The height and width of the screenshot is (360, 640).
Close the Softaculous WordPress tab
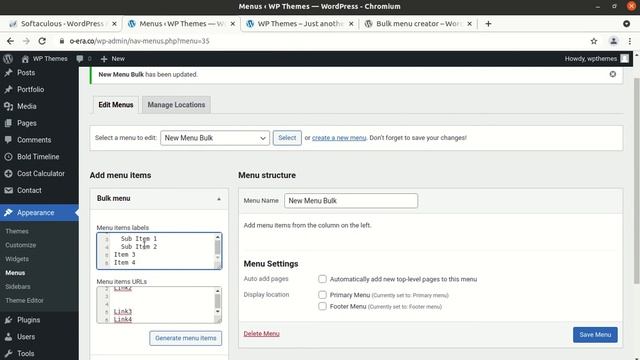[114, 24]
